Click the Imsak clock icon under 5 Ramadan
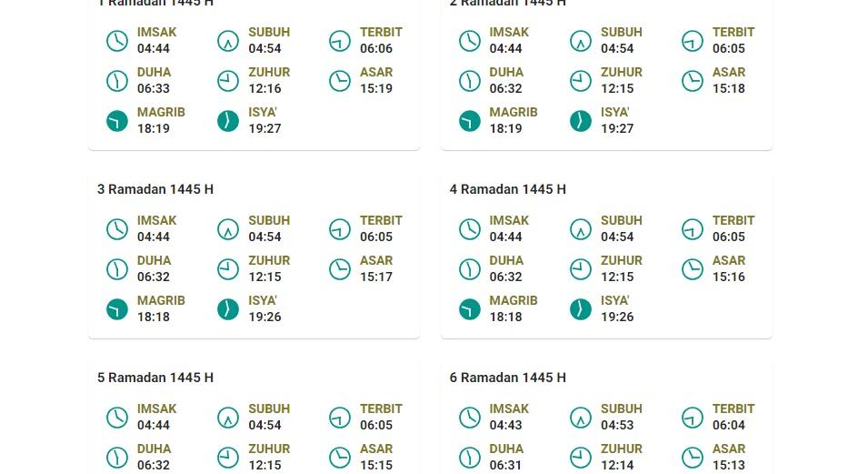The height and width of the screenshot is (474, 868). pyautogui.click(x=117, y=418)
